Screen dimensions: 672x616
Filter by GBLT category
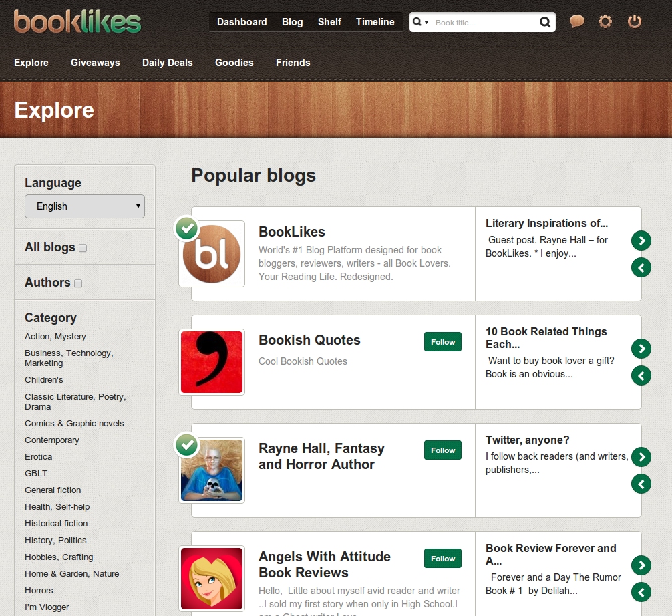pyautogui.click(x=36, y=473)
